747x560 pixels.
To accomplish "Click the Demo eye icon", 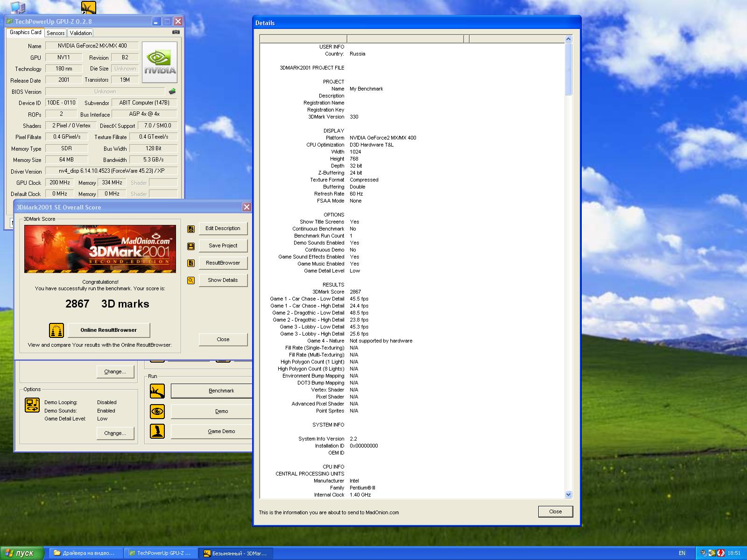I will [x=157, y=411].
